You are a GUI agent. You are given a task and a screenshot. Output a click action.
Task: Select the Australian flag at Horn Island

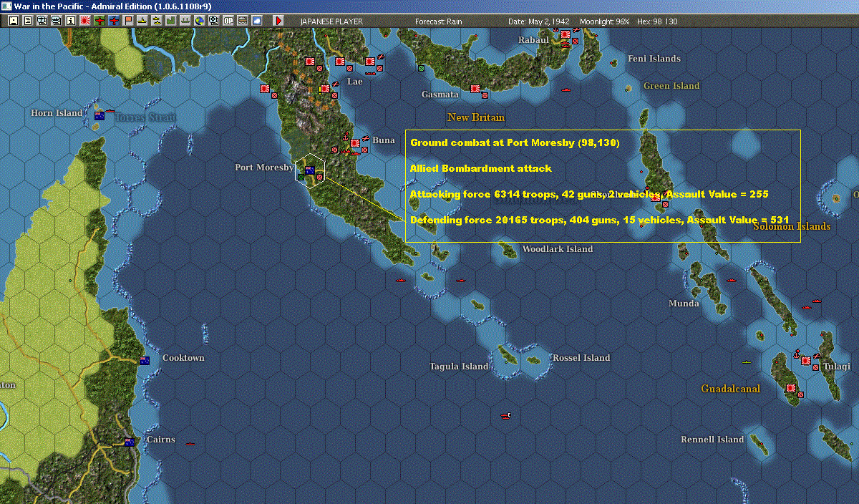pos(100,115)
